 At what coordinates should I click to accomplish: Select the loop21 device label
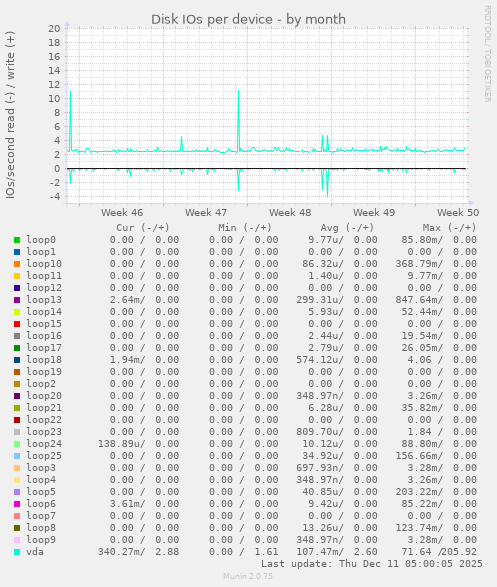44,408
